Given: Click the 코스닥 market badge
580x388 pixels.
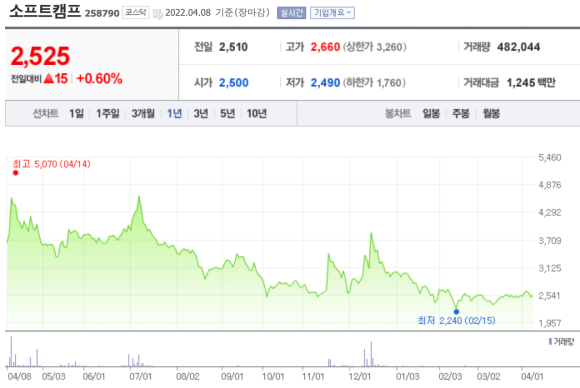Looking at the screenshot, I should pyautogui.click(x=136, y=13).
